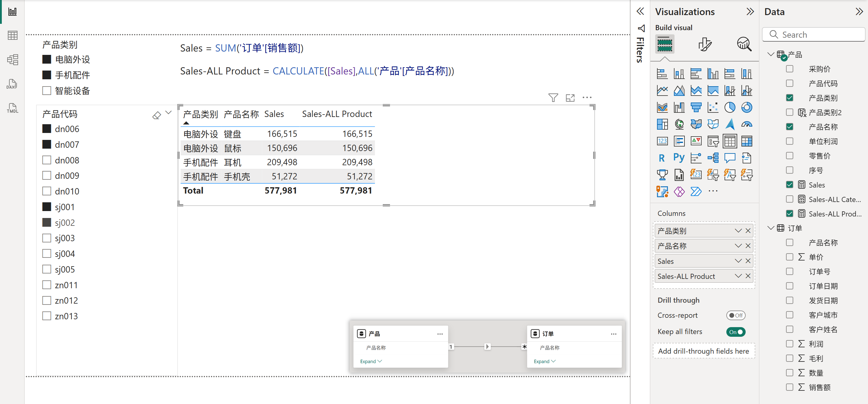Select the Gauge visual

(x=747, y=124)
